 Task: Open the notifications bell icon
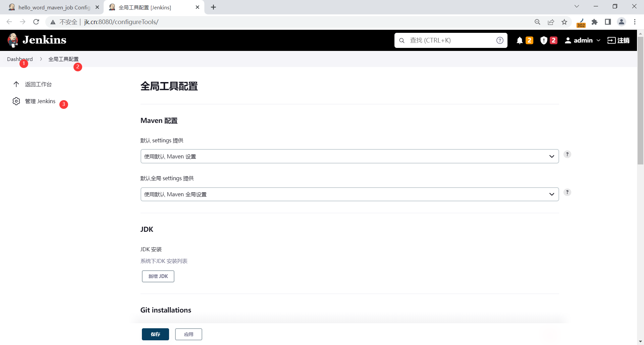[x=520, y=41]
